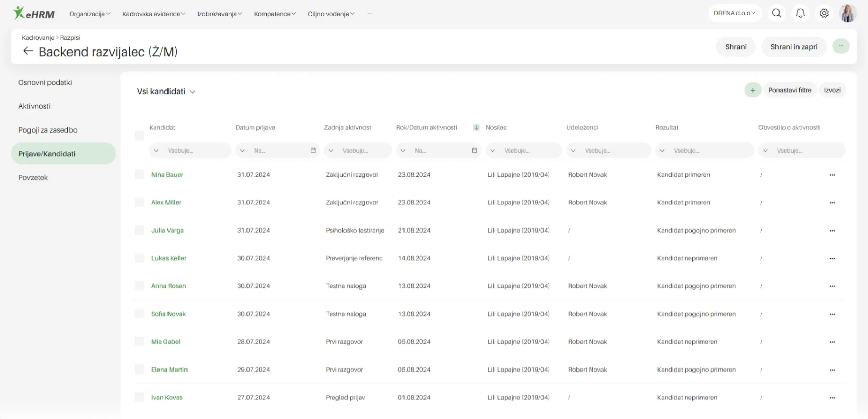Viewport: 868px width, 419px height.
Task: Open candidate Lukas Keller link
Action: click(x=169, y=258)
